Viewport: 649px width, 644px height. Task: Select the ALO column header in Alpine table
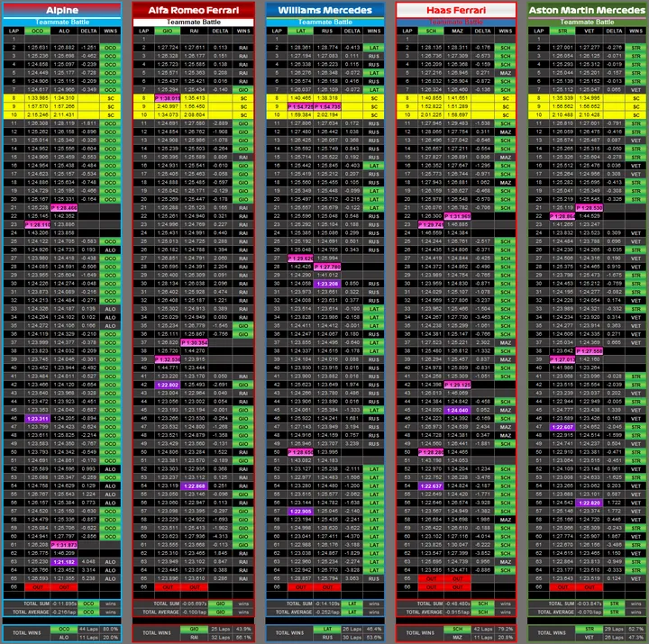[x=64, y=31]
